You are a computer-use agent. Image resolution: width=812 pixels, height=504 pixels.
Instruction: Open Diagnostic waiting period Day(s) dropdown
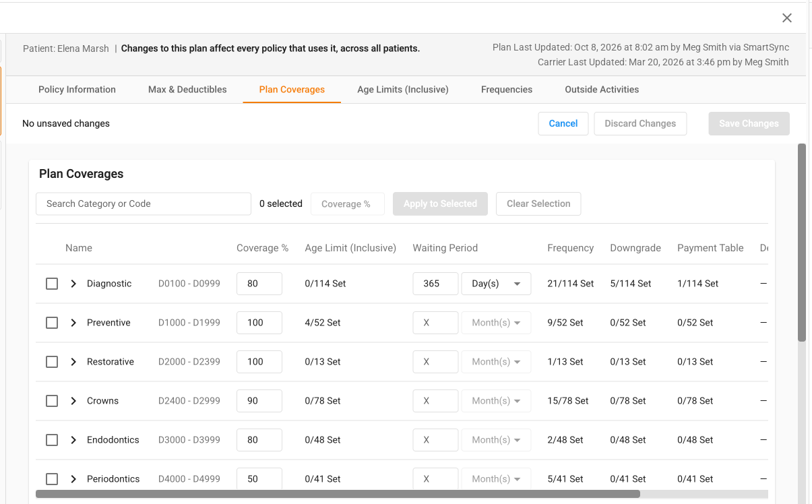pos(496,284)
